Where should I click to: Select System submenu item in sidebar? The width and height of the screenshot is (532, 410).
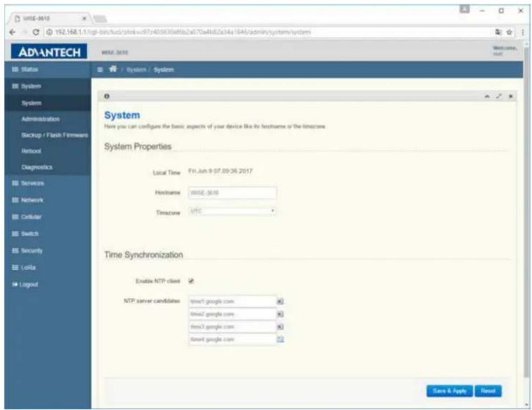48,103
